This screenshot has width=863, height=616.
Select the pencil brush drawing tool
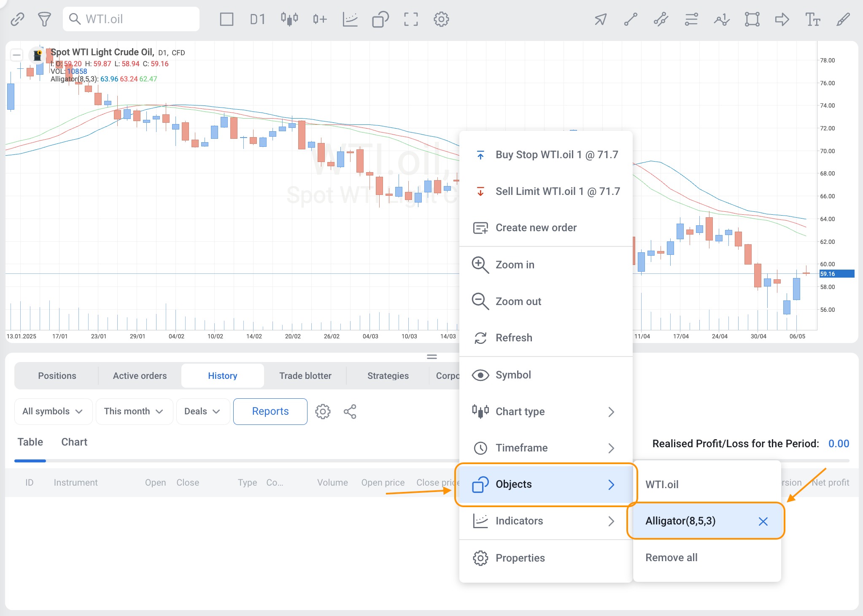[843, 19]
